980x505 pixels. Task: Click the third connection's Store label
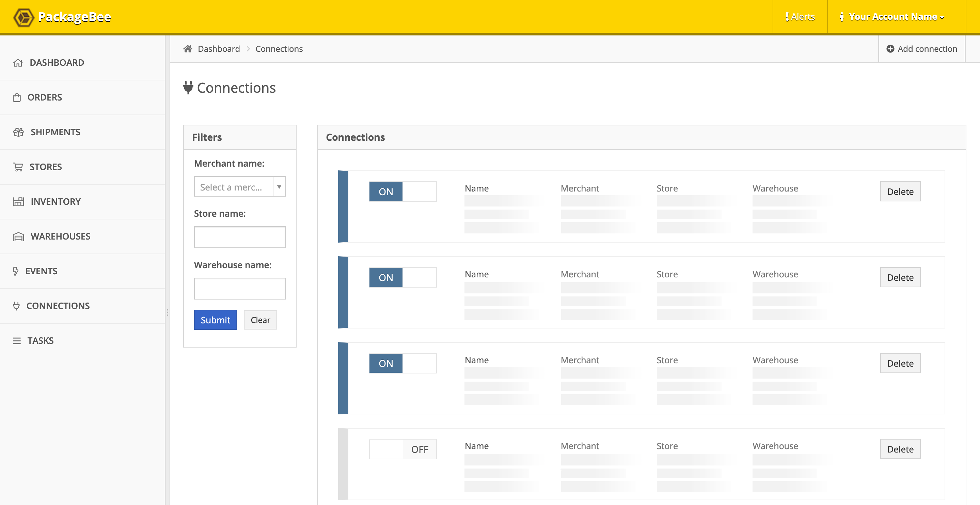click(667, 360)
